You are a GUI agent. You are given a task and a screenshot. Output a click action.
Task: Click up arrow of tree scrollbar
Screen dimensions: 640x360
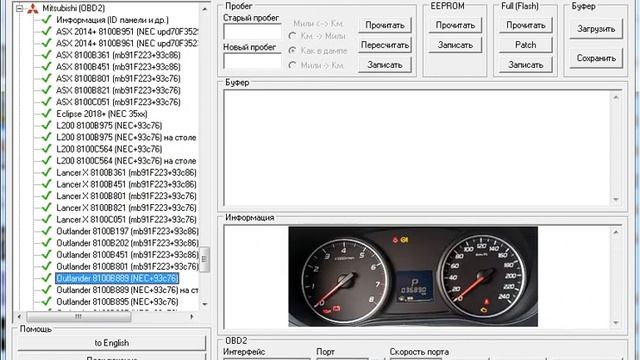(x=204, y=9)
